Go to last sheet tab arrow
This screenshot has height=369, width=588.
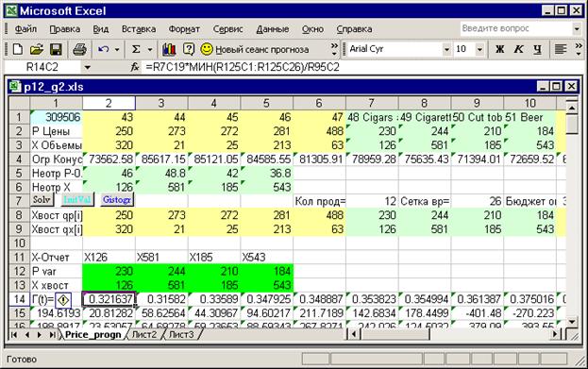coord(53,334)
